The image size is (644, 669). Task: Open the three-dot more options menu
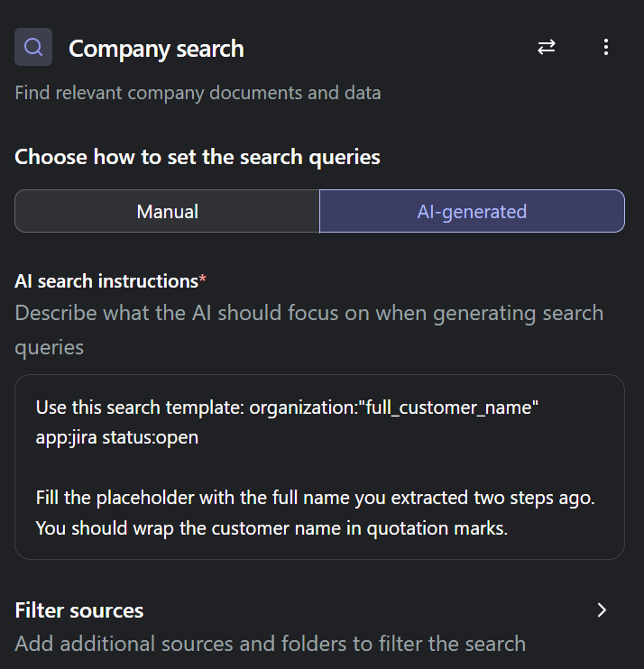point(606,47)
